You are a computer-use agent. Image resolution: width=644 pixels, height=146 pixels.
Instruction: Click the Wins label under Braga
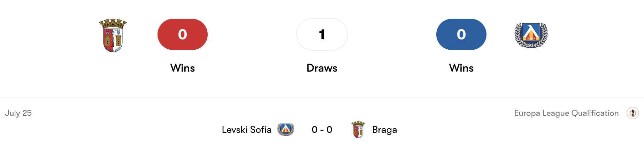pyautogui.click(x=183, y=68)
